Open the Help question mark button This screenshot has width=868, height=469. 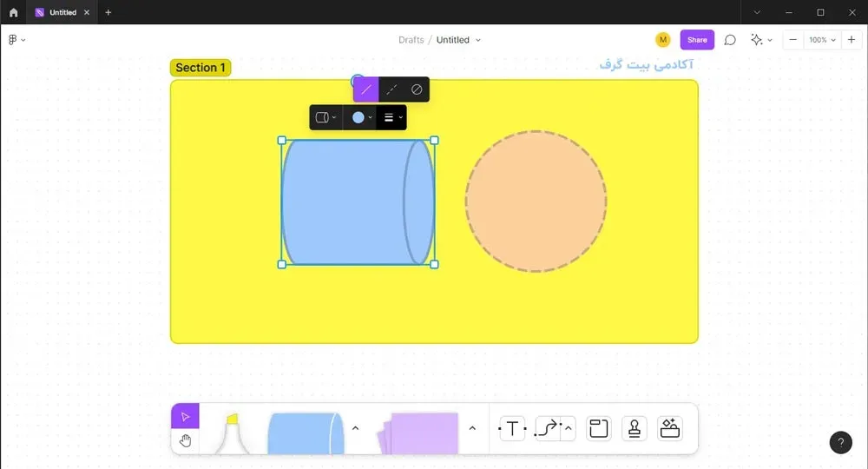click(x=840, y=442)
